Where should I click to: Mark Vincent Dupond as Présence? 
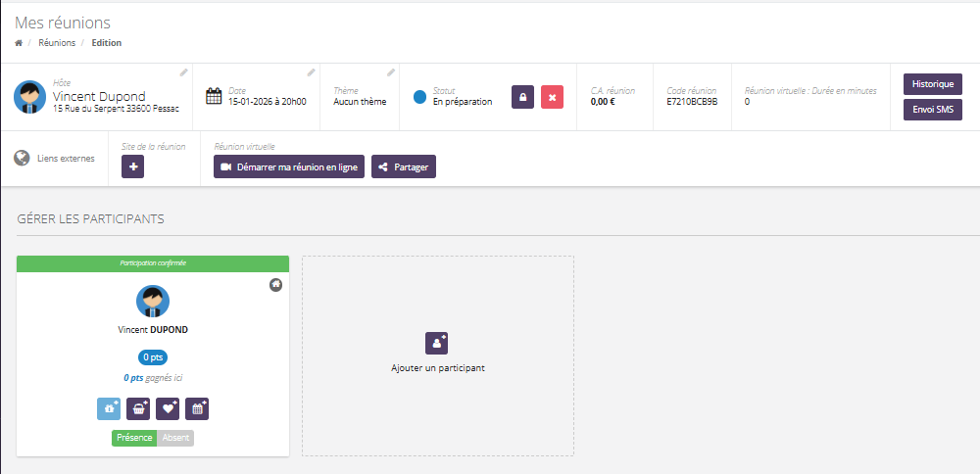tap(134, 438)
